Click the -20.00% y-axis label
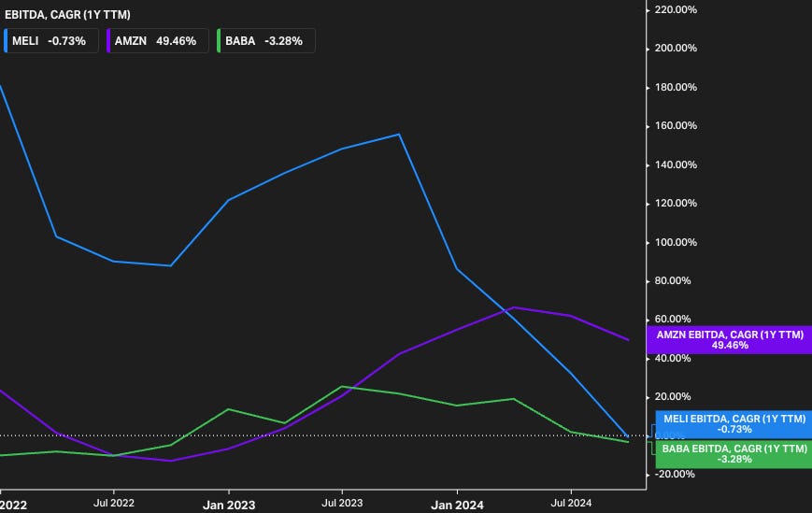Viewport: 812px width, 513px height. pyautogui.click(x=675, y=474)
